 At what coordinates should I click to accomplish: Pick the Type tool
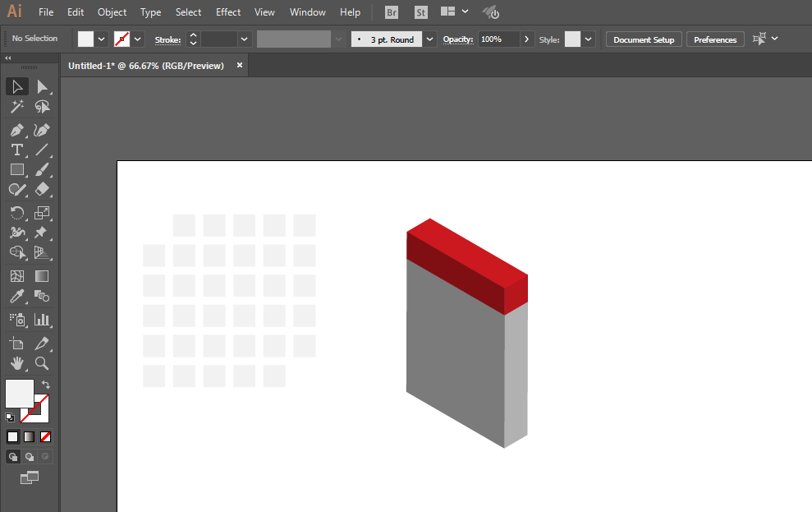17,150
